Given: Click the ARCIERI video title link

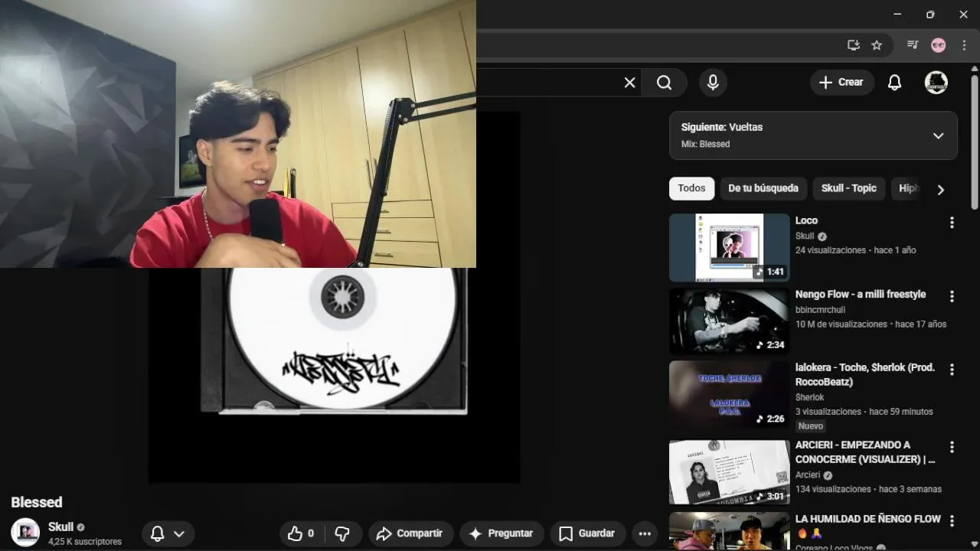Looking at the screenshot, I should pyautogui.click(x=865, y=452).
